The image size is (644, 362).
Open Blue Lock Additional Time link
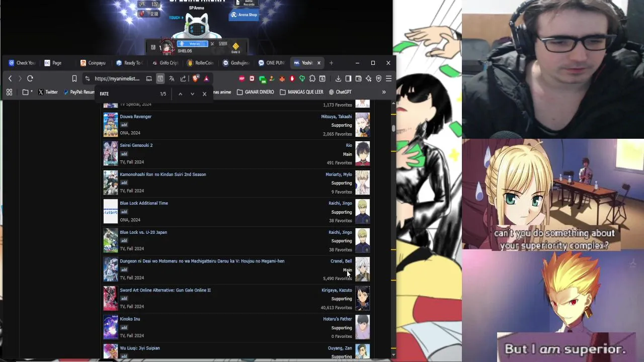(144, 203)
